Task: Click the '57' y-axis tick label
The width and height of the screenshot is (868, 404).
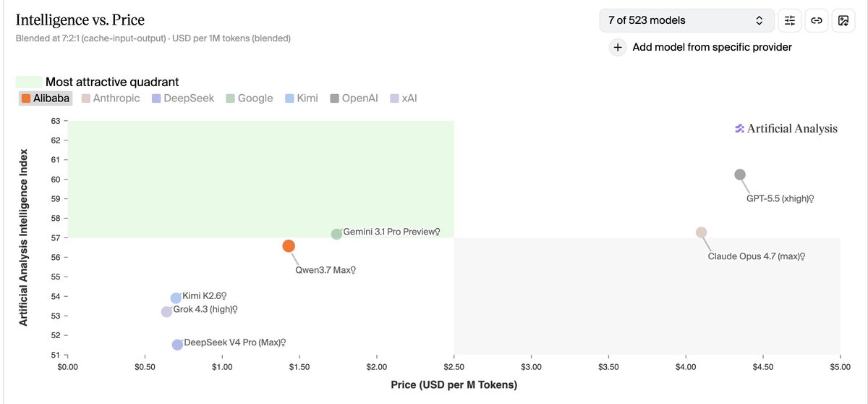Action: (55, 238)
